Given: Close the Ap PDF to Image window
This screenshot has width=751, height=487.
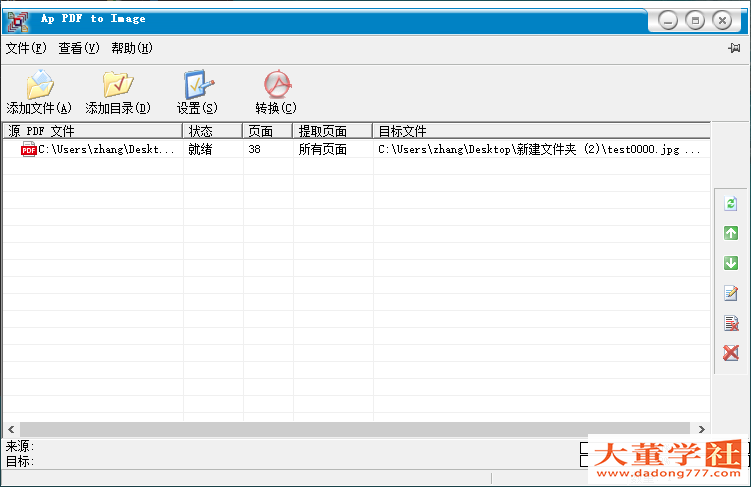Looking at the screenshot, I should (722, 21).
